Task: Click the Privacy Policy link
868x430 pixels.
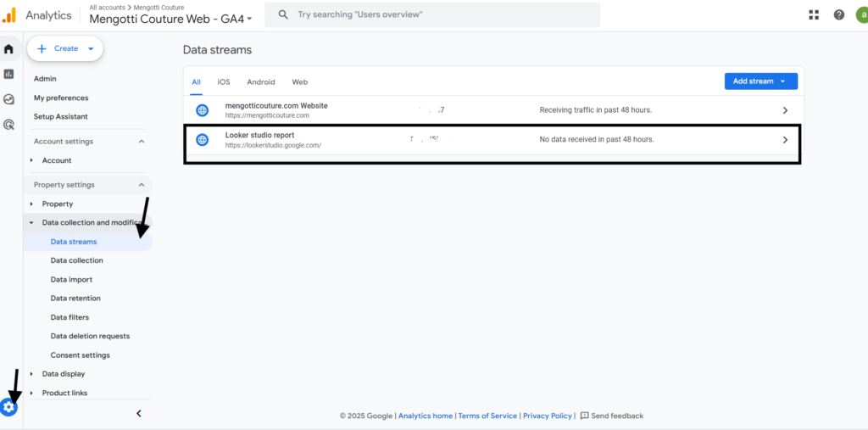Action: click(x=548, y=416)
